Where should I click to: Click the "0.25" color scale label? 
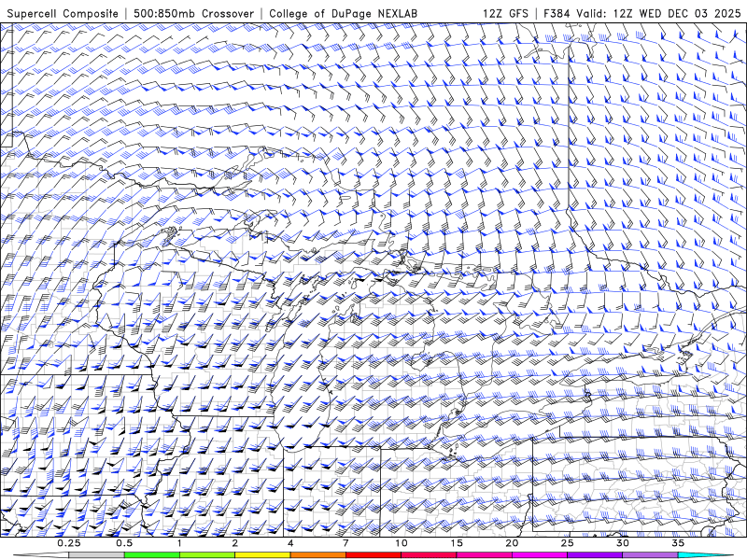pos(69,543)
